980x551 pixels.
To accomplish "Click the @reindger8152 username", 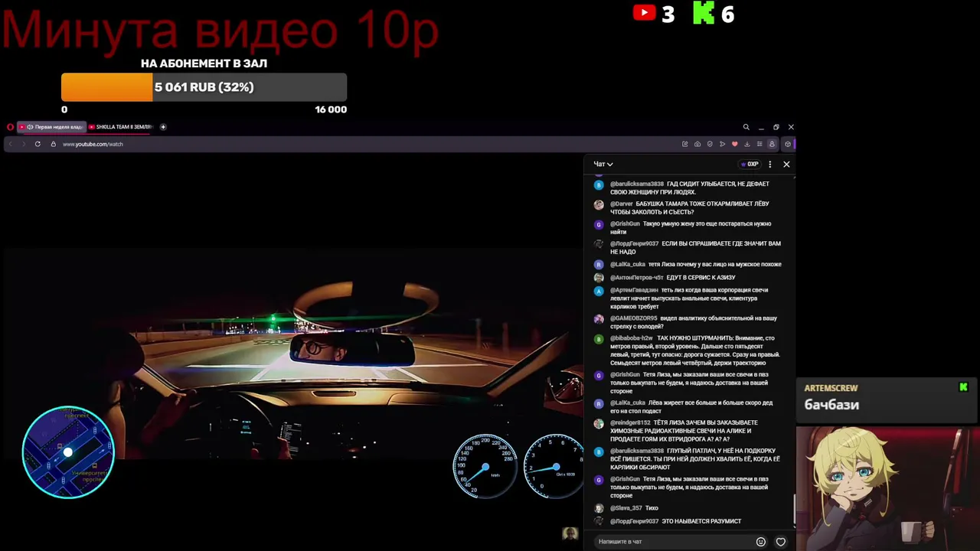I will click(630, 423).
